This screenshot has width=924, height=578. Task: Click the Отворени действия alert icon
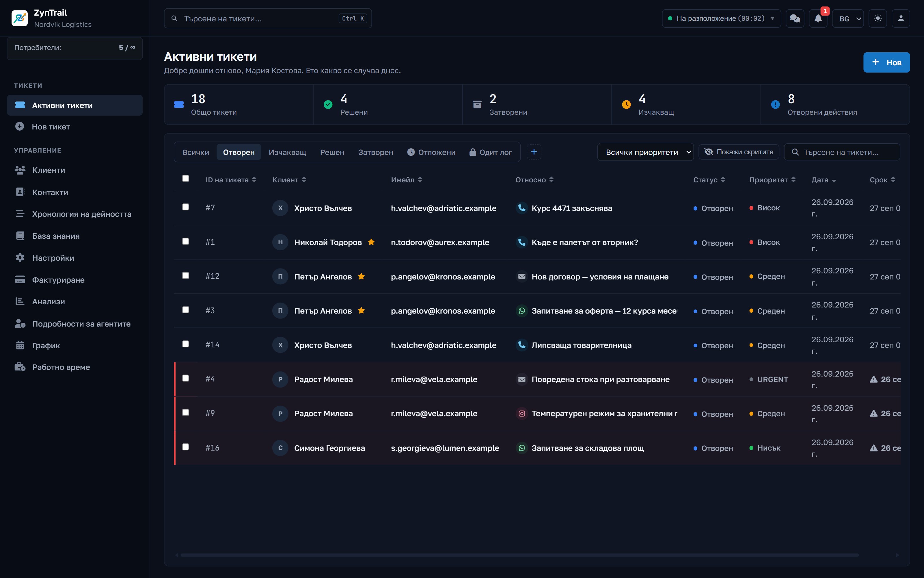pyautogui.click(x=775, y=104)
